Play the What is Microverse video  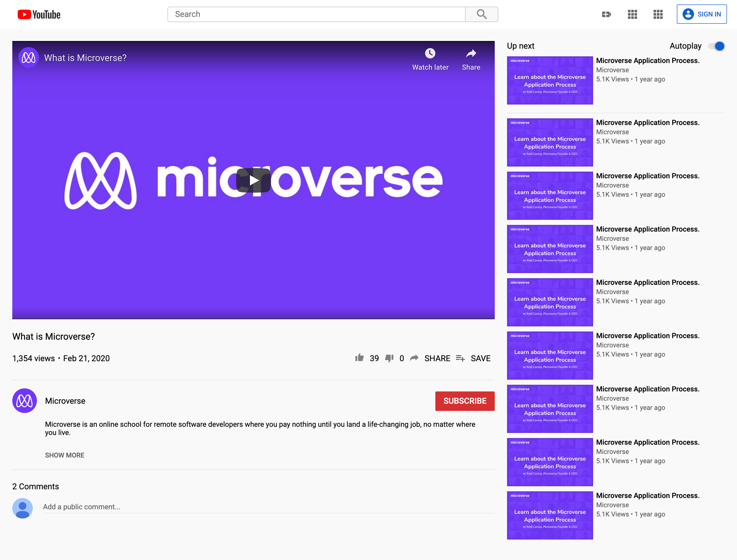click(253, 180)
